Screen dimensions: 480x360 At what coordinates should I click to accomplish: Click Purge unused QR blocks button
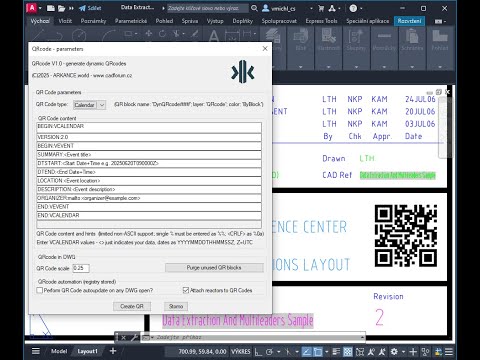click(x=214, y=268)
